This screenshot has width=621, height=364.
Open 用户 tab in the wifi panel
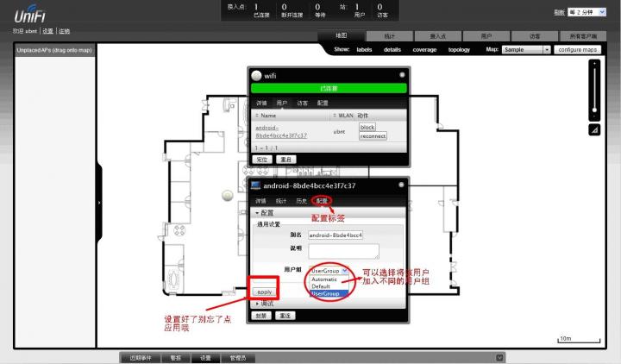281,103
